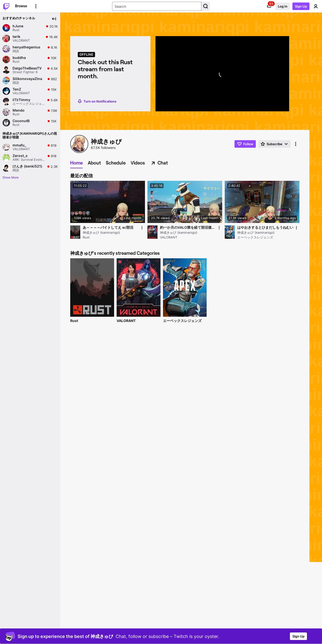Open the Rust category box art

92,287
